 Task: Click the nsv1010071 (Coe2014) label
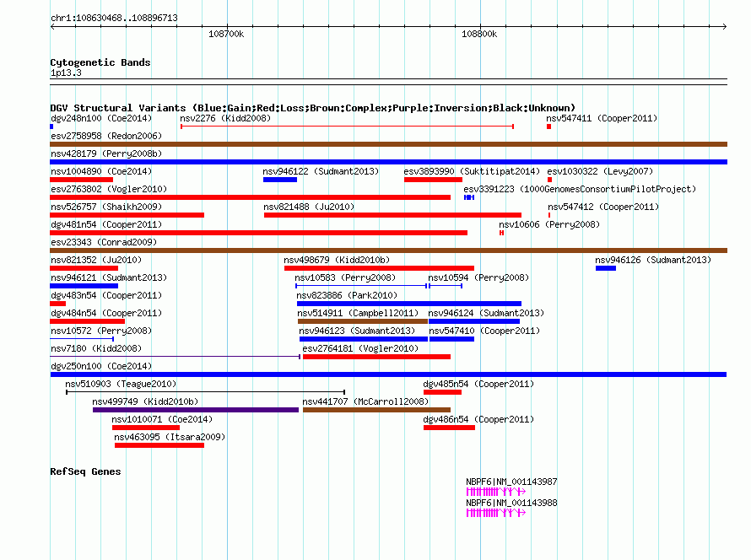[162, 419]
